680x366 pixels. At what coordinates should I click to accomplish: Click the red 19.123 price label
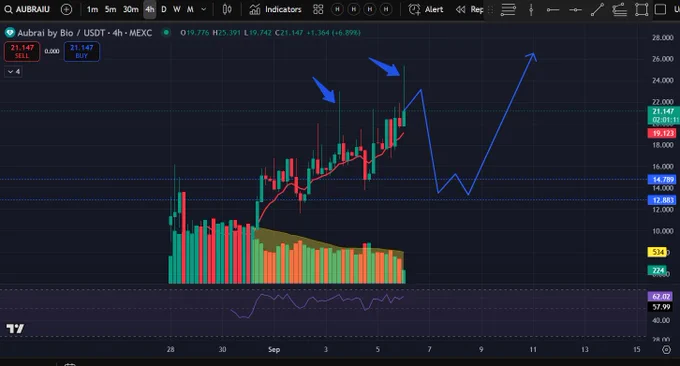(x=662, y=133)
